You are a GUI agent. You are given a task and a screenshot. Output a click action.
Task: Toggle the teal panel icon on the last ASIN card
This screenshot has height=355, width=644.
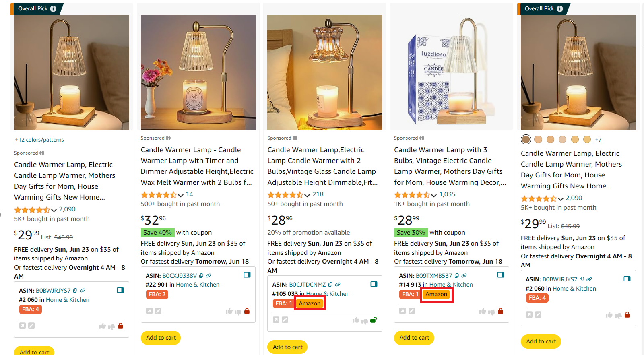627,278
